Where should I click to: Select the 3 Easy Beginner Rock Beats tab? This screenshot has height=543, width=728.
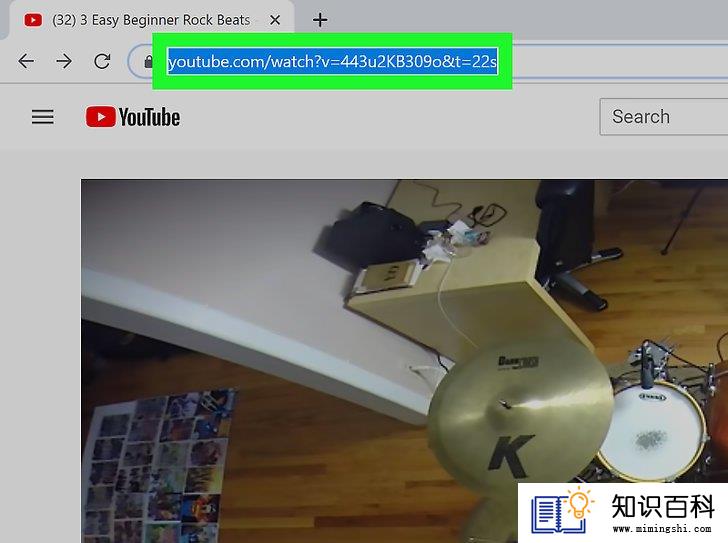[x=151, y=20]
